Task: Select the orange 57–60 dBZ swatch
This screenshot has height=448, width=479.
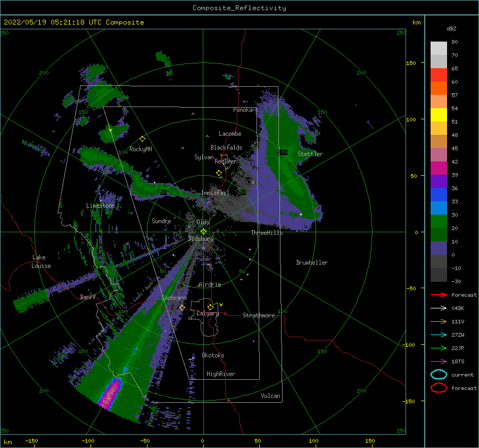Action: (439, 88)
